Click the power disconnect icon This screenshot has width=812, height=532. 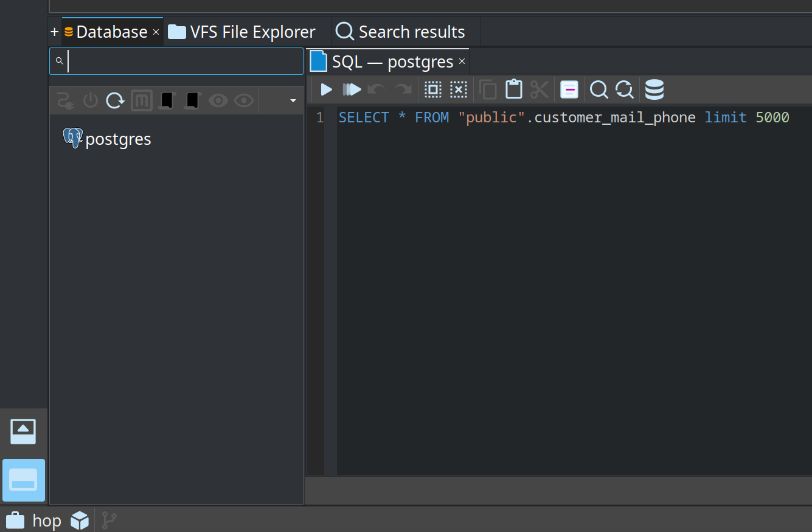(91, 100)
